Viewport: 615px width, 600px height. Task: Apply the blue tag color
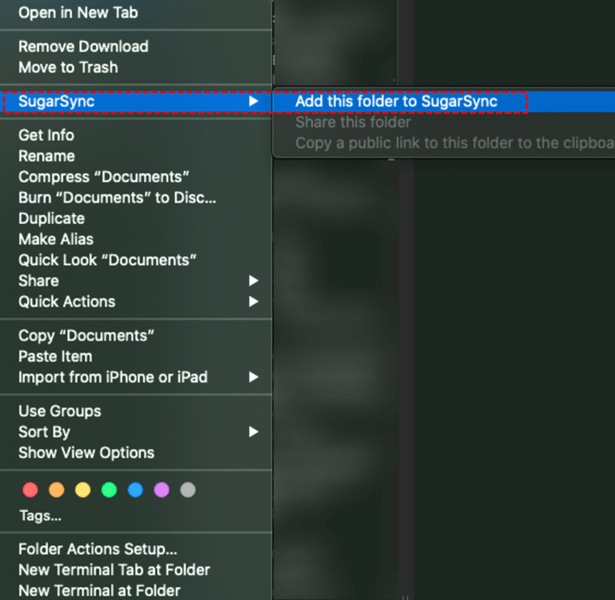point(135,490)
